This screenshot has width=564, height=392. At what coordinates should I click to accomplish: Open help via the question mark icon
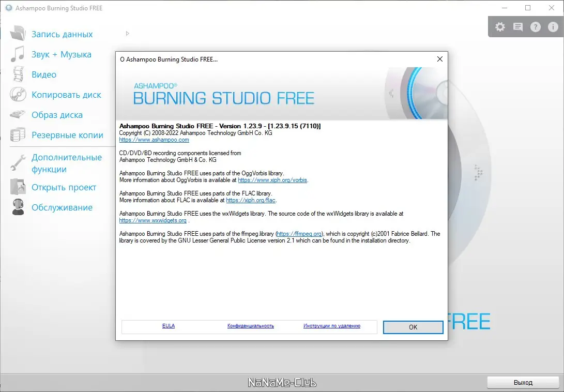pyautogui.click(x=535, y=27)
